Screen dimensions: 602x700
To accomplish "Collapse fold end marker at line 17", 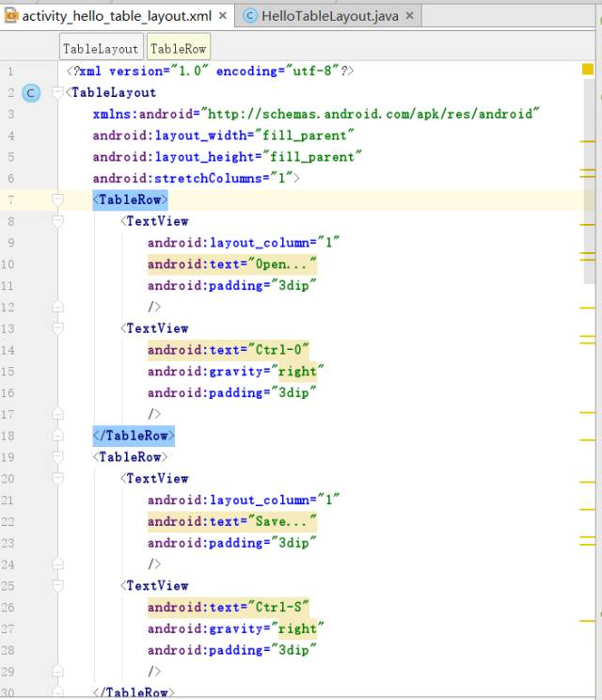I will (57, 414).
